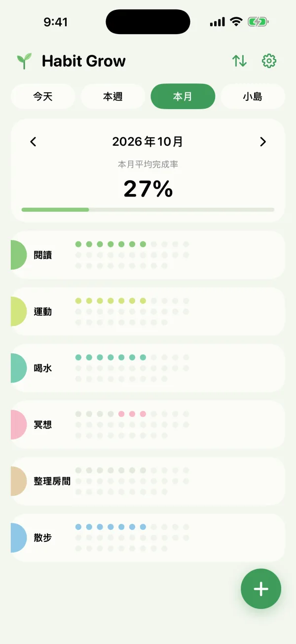
Task: Tap the pink 冥想 habit color badge
Action: (19, 425)
